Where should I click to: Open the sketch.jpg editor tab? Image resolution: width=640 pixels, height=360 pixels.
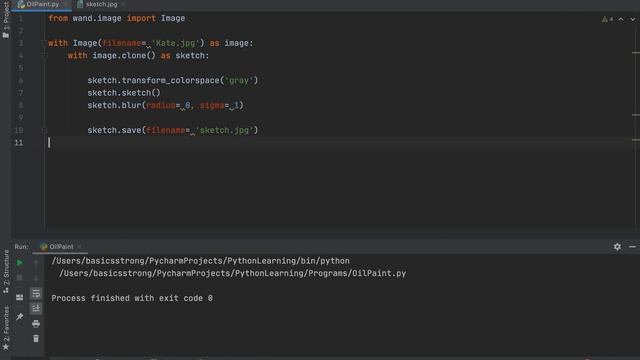(x=101, y=4)
